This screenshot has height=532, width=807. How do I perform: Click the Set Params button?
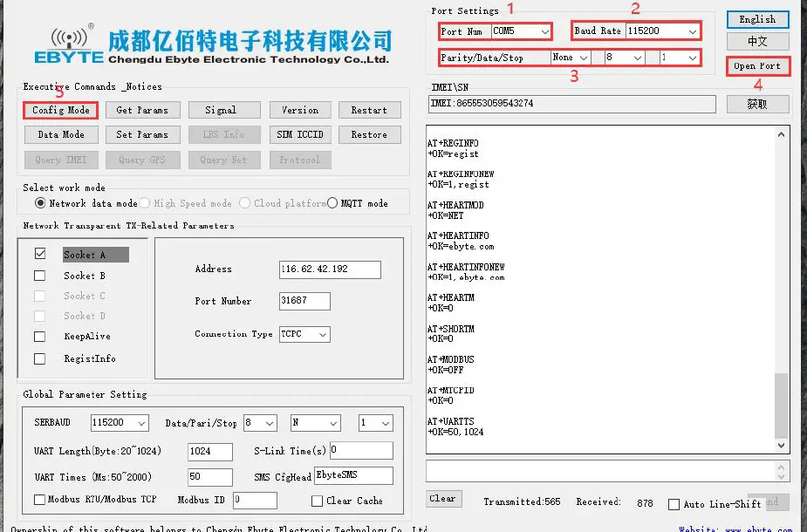click(142, 135)
